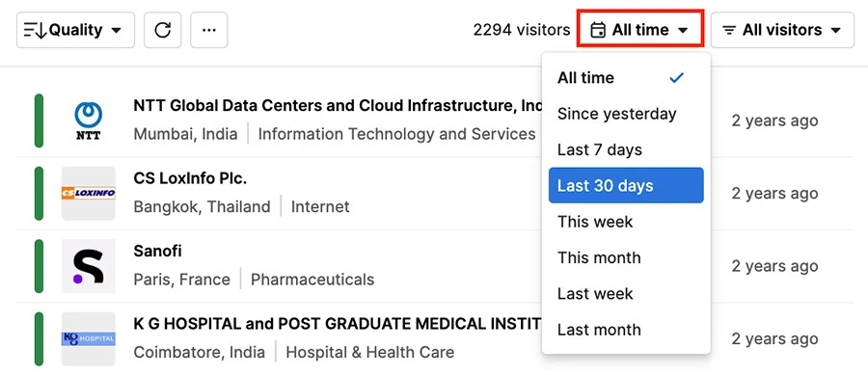Open the three-dots more options button
This screenshot has height=375, width=868.
(x=208, y=30)
